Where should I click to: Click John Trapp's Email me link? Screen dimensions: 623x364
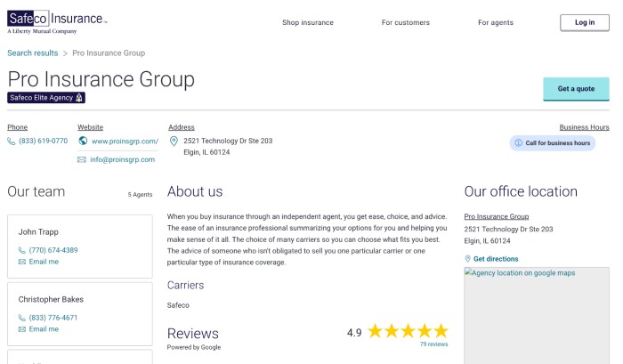44,262
